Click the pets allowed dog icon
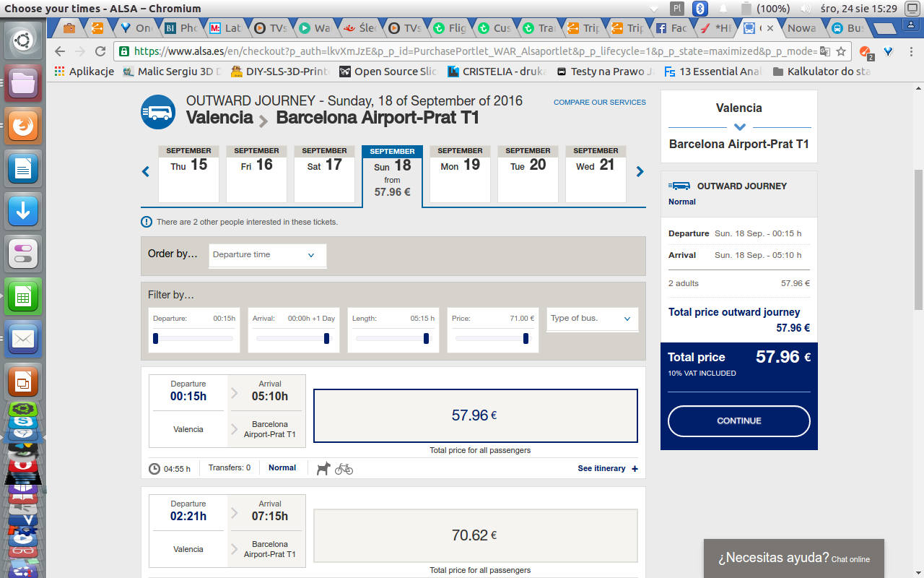The height and width of the screenshot is (578, 924). click(323, 468)
